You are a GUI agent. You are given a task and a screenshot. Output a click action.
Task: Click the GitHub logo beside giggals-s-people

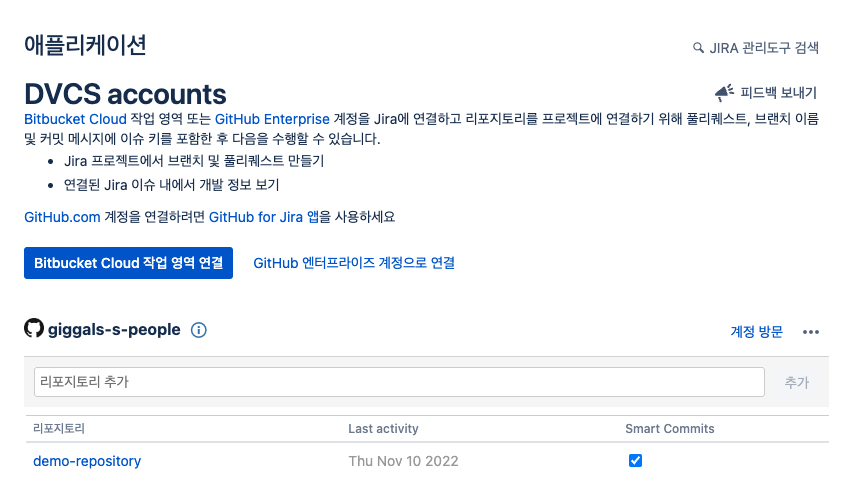[34, 328]
